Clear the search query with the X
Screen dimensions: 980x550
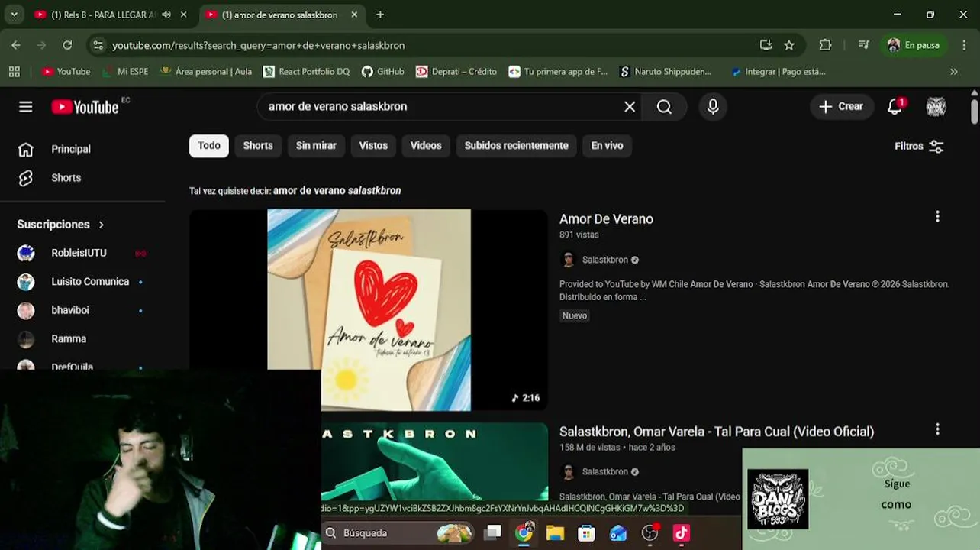click(630, 107)
